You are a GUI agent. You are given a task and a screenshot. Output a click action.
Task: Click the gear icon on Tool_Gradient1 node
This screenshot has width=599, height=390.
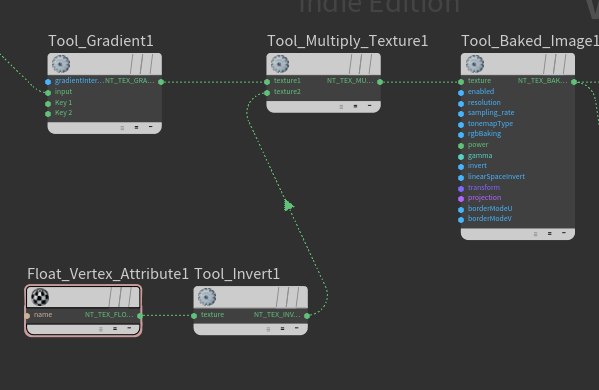(x=61, y=64)
